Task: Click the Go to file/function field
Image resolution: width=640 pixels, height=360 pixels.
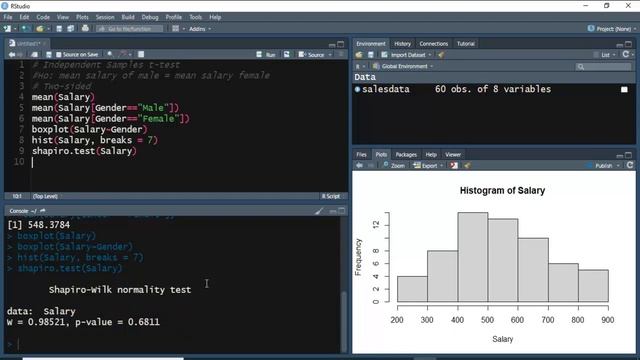Action: pyautogui.click(x=129, y=29)
